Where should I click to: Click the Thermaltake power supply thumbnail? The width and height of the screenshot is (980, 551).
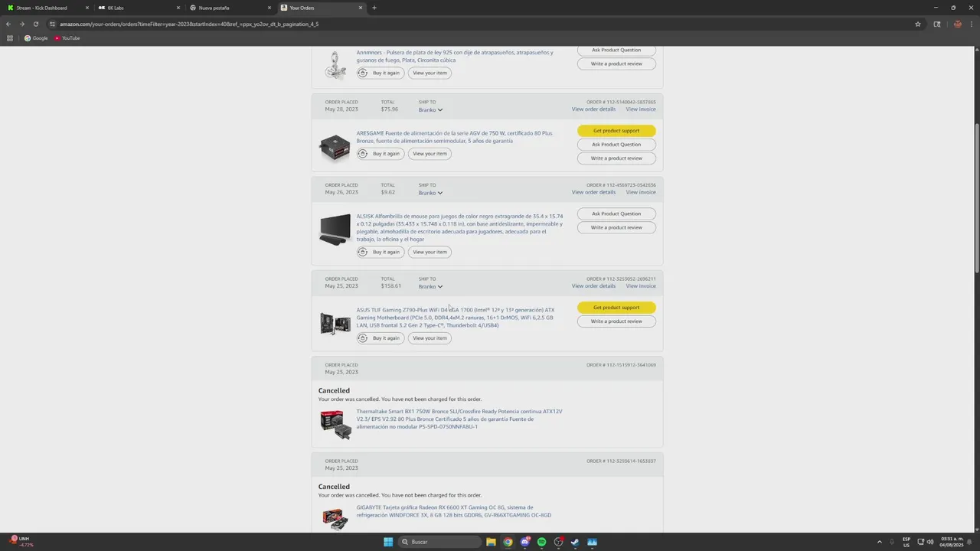(335, 424)
